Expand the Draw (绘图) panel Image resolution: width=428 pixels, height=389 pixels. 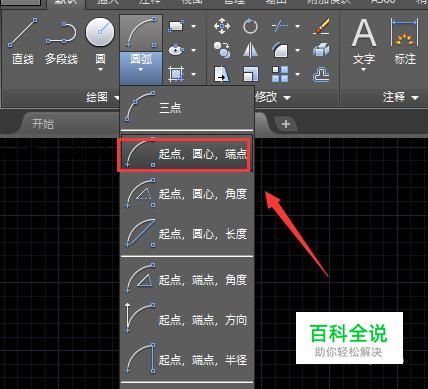coord(102,97)
